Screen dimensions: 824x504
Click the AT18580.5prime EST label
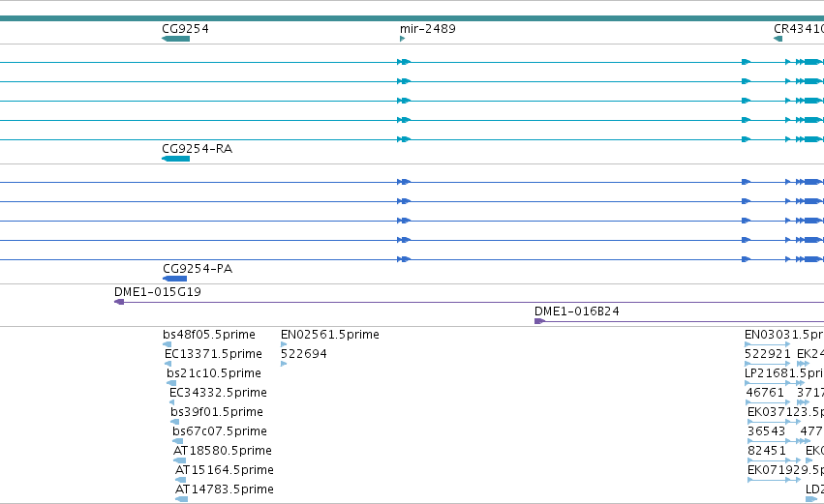[x=223, y=451]
